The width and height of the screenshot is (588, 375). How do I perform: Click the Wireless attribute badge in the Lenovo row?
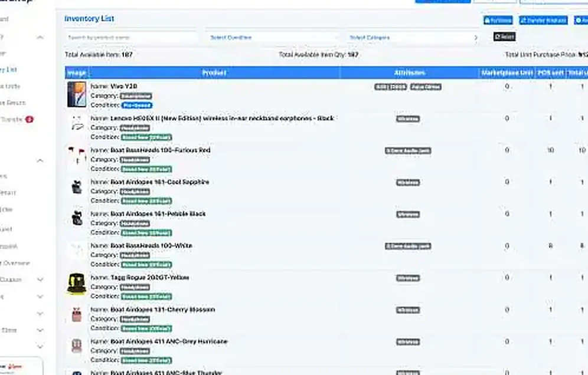pyautogui.click(x=407, y=119)
